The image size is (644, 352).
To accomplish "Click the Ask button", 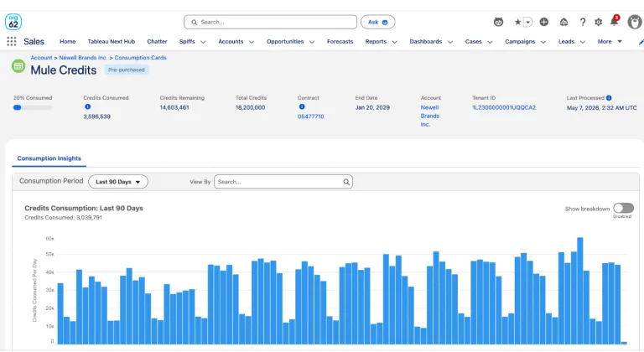I will click(378, 22).
